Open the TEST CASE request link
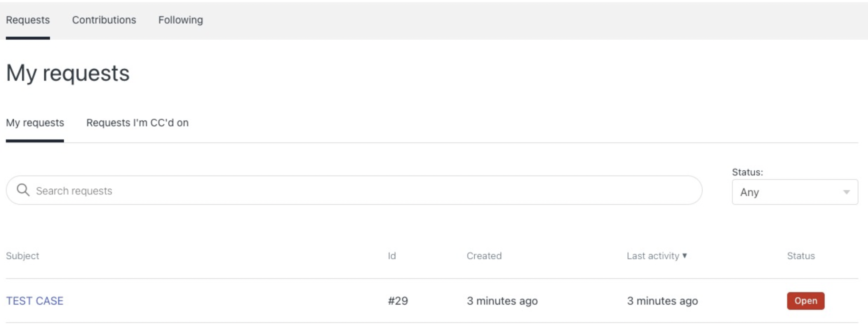This screenshot has height=334, width=868. coord(35,301)
